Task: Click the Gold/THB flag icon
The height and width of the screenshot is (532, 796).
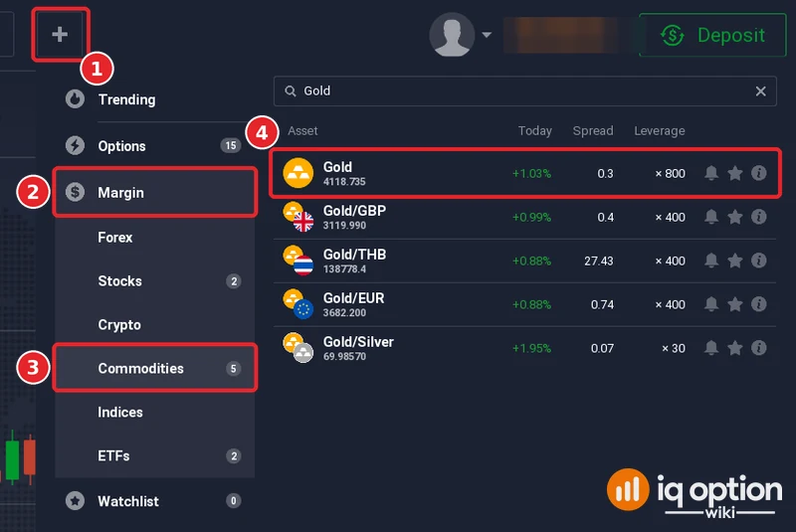Action: coord(303,266)
